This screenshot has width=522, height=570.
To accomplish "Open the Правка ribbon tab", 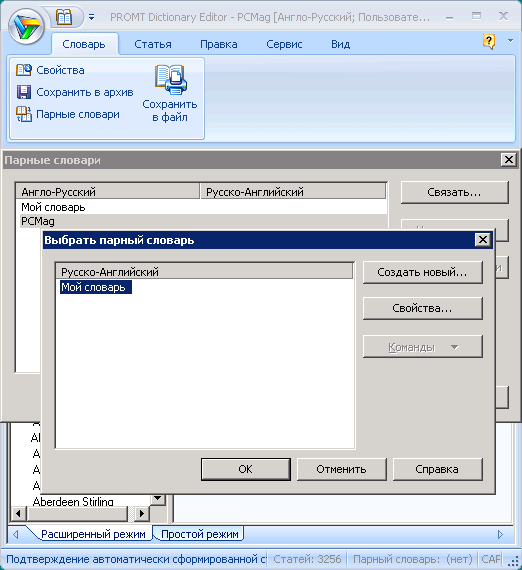I will tap(218, 44).
